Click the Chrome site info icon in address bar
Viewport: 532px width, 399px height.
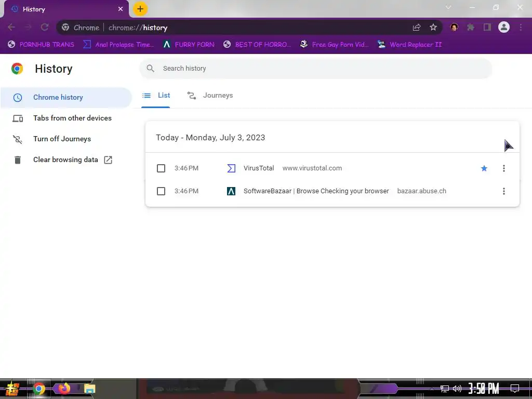[65, 28]
